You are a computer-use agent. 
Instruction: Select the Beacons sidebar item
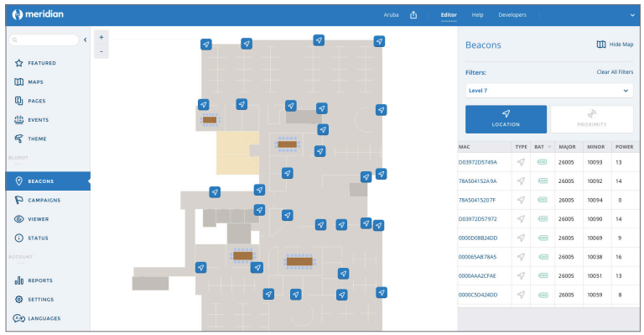point(48,181)
